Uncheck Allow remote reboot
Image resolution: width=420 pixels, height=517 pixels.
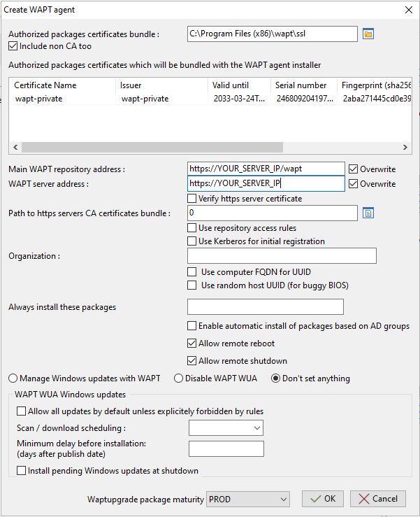point(192,344)
